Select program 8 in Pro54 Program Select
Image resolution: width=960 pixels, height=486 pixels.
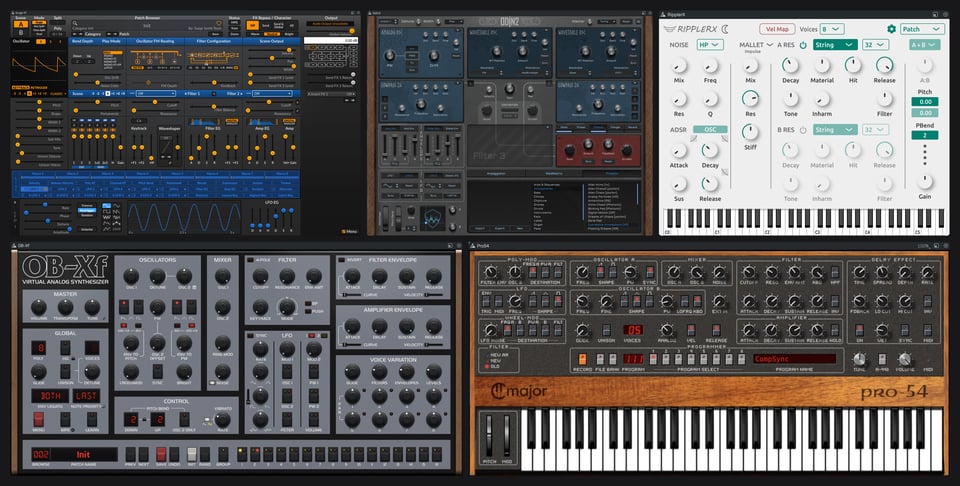[x=743, y=359]
